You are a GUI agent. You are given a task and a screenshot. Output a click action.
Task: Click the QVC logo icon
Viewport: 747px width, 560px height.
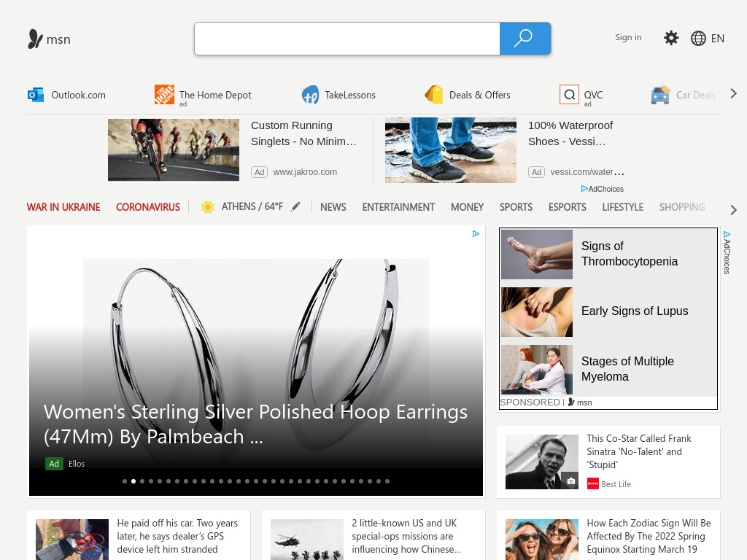(x=569, y=94)
